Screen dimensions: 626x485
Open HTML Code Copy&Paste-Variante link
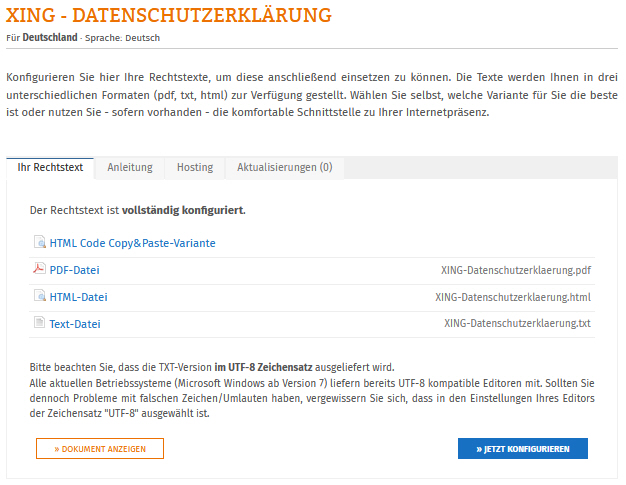(x=133, y=243)
